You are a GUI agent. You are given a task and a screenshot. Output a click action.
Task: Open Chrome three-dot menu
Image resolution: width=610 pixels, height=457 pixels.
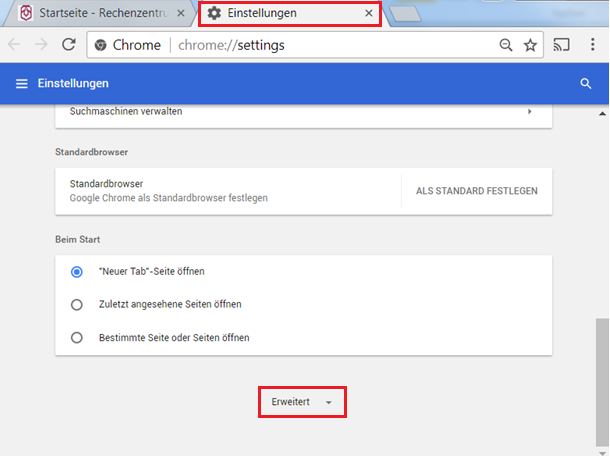(x=593, y=45)
